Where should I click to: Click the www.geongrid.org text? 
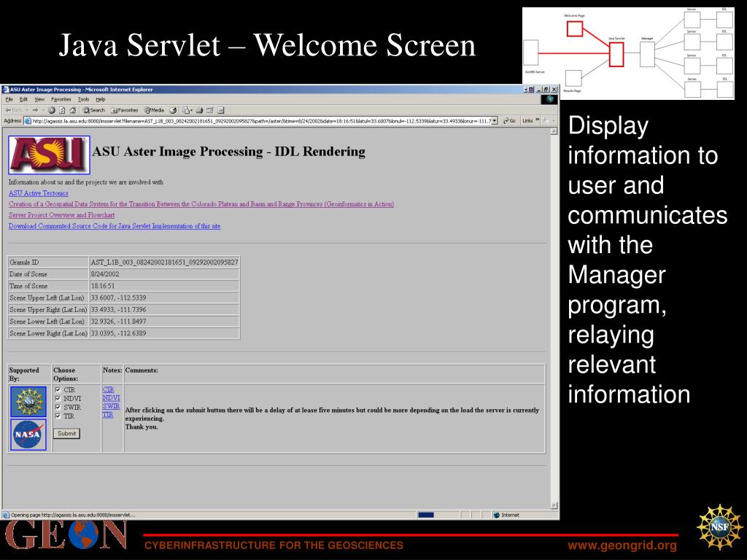click(x=622, y=545)
